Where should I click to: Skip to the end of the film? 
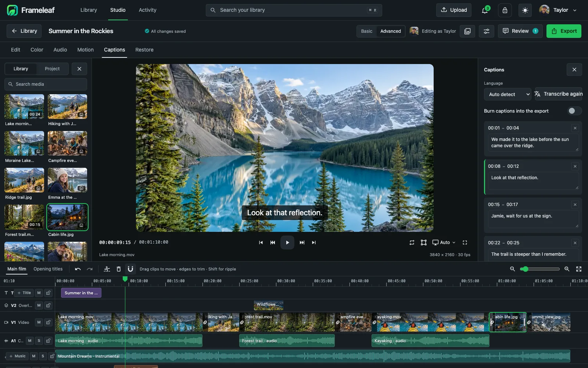[x=314, y=243]
